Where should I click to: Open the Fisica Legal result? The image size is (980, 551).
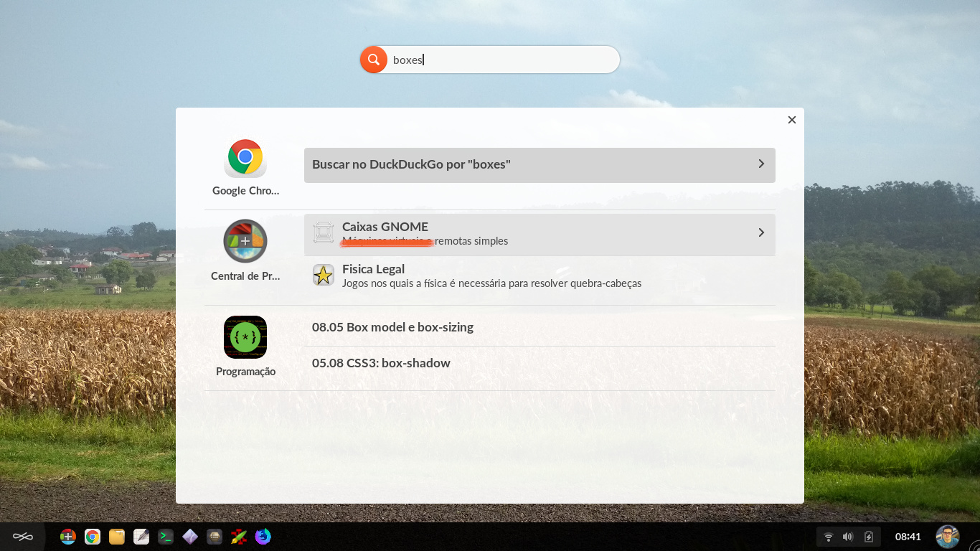(x=540, y=276)
